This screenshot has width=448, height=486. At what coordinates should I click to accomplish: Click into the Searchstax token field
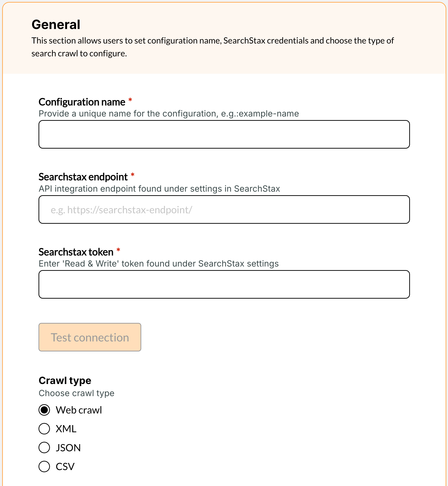(224, 284)
